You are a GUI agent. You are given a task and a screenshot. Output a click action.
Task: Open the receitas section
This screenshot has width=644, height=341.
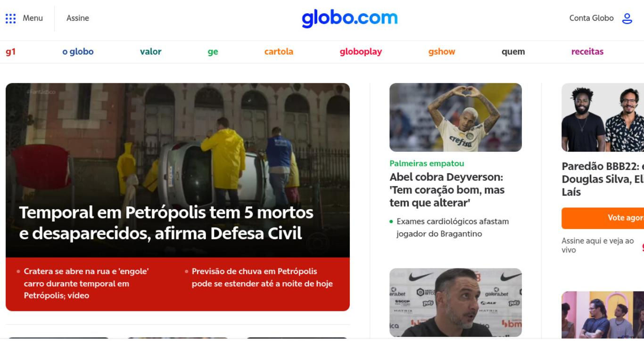(587, 52)
